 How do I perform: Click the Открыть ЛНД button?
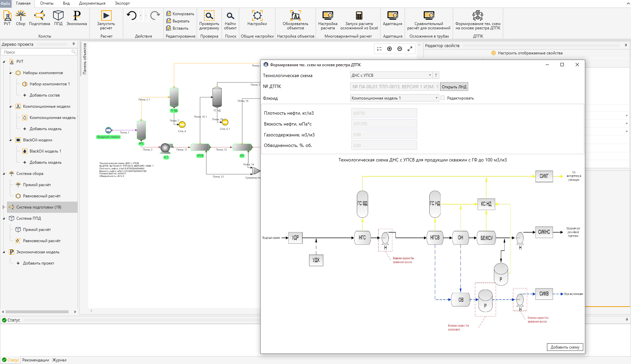tap(454, 87)
